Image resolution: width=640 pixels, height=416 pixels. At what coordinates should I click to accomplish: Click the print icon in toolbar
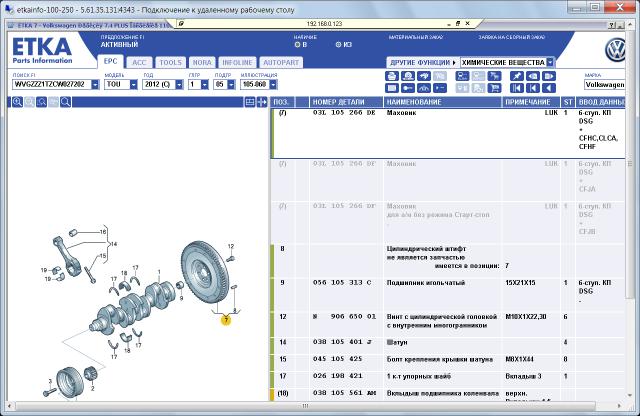[392, 76]
